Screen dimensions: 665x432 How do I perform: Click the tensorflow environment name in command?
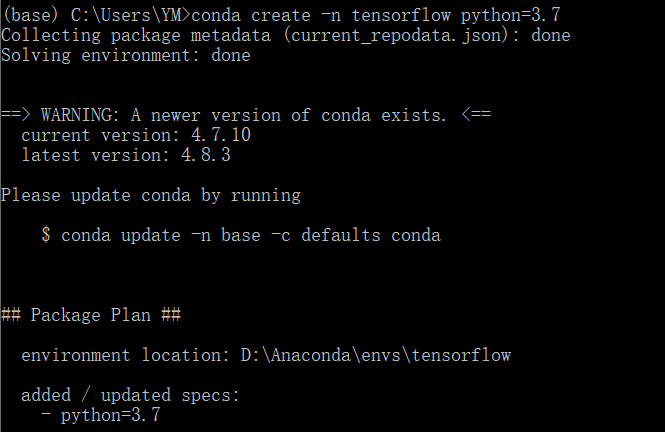pos(401,16)
